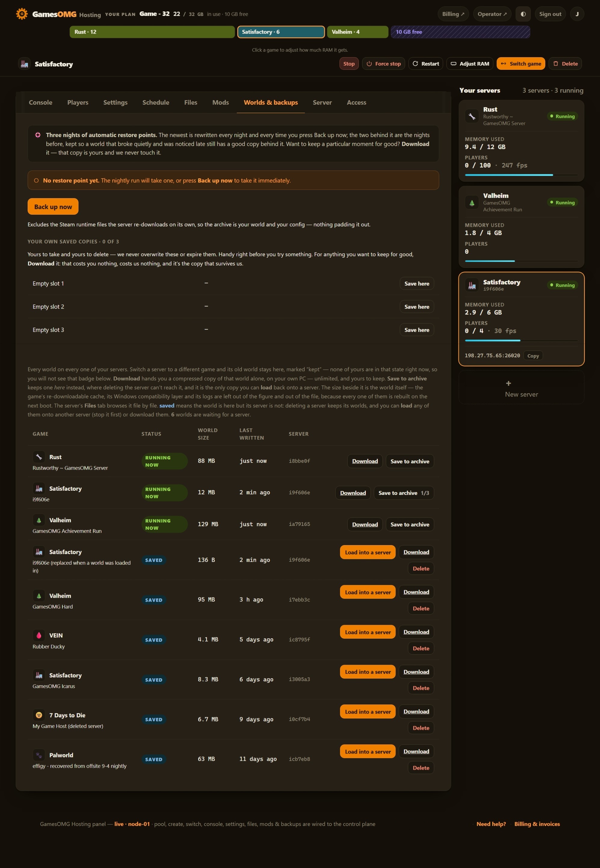
Task: Click the GamesOMG gear logo icon
Action: [22, 14]
